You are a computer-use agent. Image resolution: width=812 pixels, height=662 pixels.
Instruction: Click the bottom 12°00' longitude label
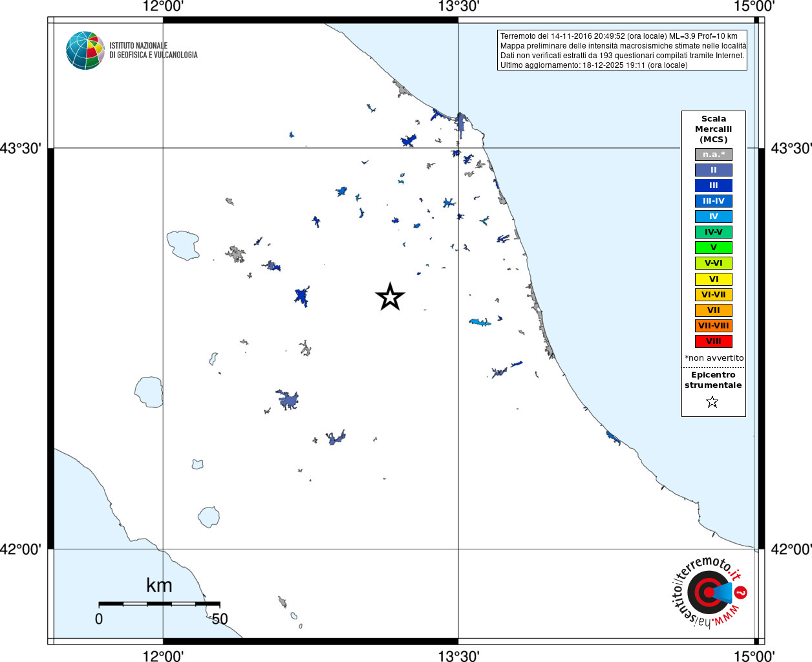tap(163, 656)
